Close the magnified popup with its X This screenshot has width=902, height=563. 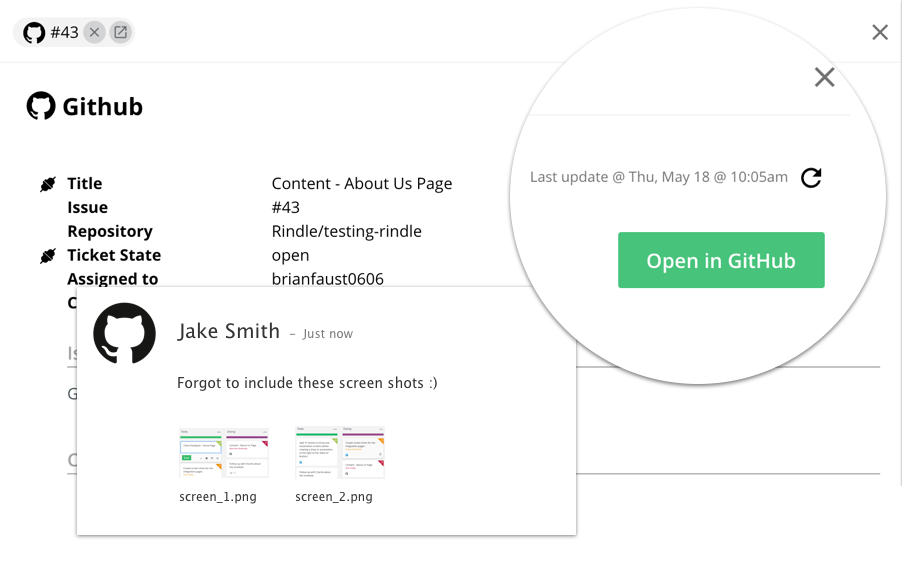tap(824, 77)
